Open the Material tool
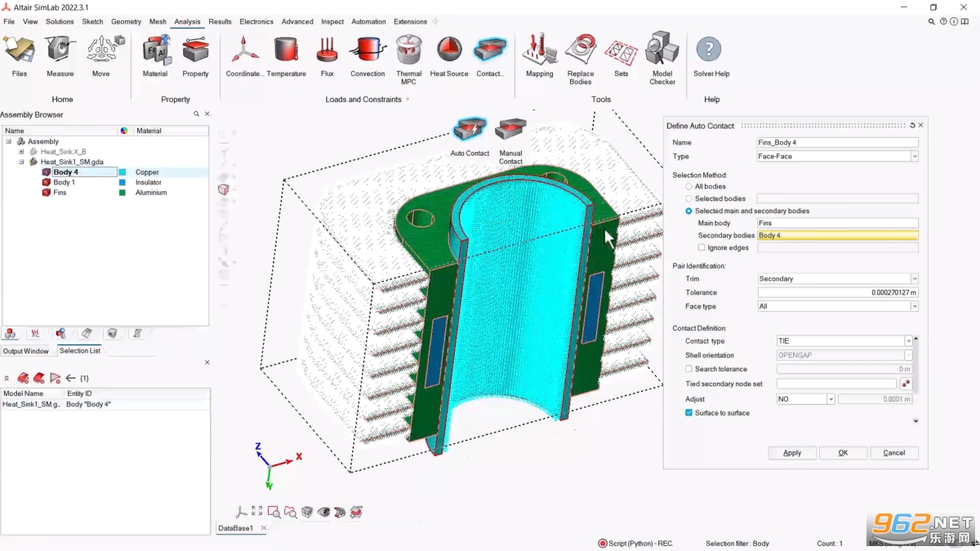The width and height of the screenshot is (980, 551). pos(155,56)
